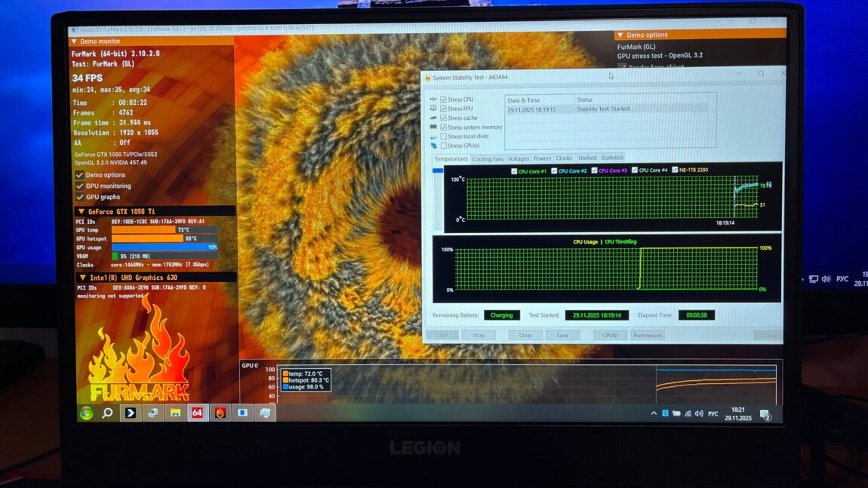Open AIDA64 from the taskbar
This screenshot has height=488, width=868.
(x=197, y=413)
